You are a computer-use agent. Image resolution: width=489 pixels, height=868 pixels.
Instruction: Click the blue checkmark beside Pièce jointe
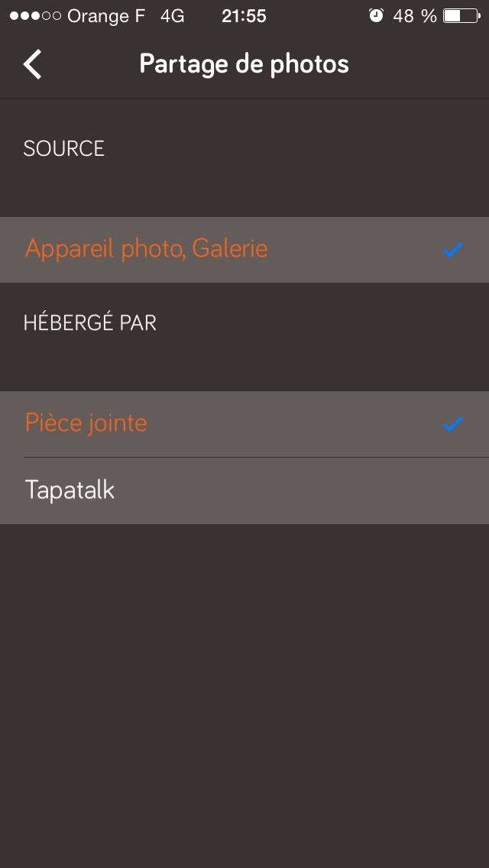tap(453, 424)
